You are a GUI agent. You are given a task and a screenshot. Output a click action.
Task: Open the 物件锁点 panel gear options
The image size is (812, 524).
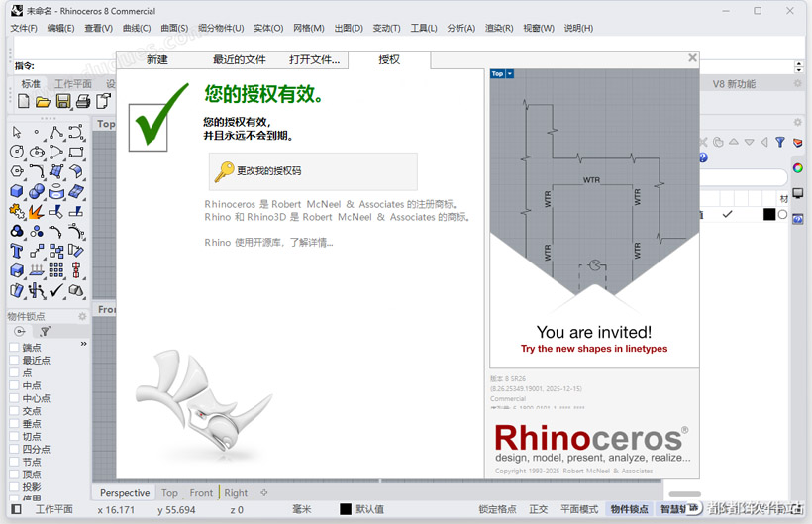[x=82, y=316]
